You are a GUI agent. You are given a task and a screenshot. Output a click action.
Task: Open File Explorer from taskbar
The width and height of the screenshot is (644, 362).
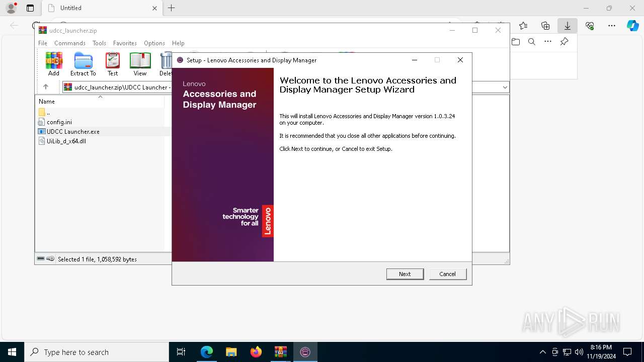pos(231,352)
